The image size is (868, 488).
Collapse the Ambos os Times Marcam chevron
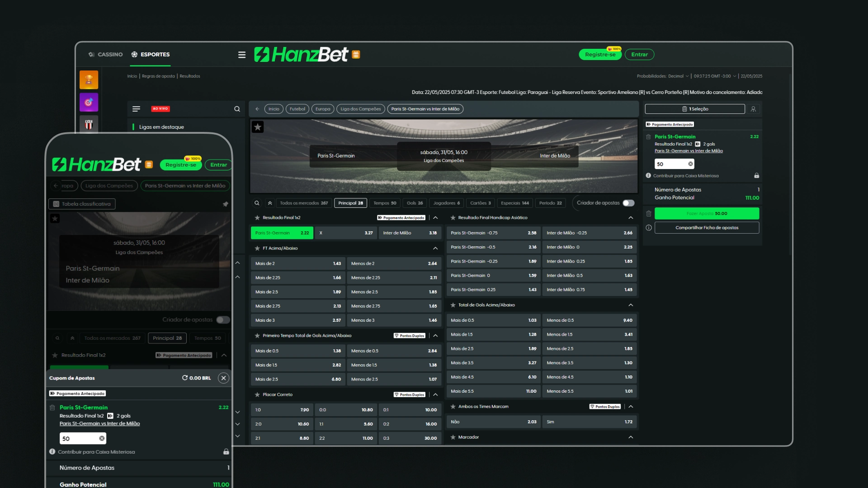pyautogui.click(x=631, y=406)
